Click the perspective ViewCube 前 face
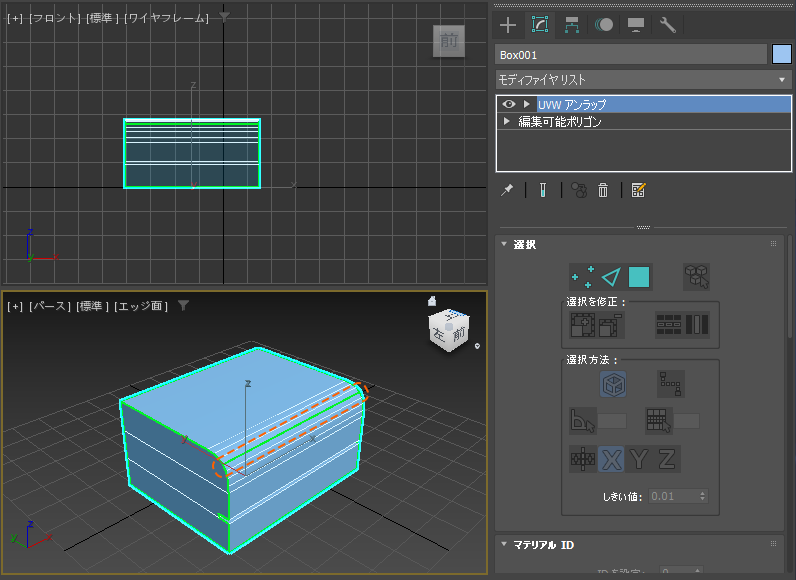Screen dimensions: 796x580 click(x=458, y=333)
